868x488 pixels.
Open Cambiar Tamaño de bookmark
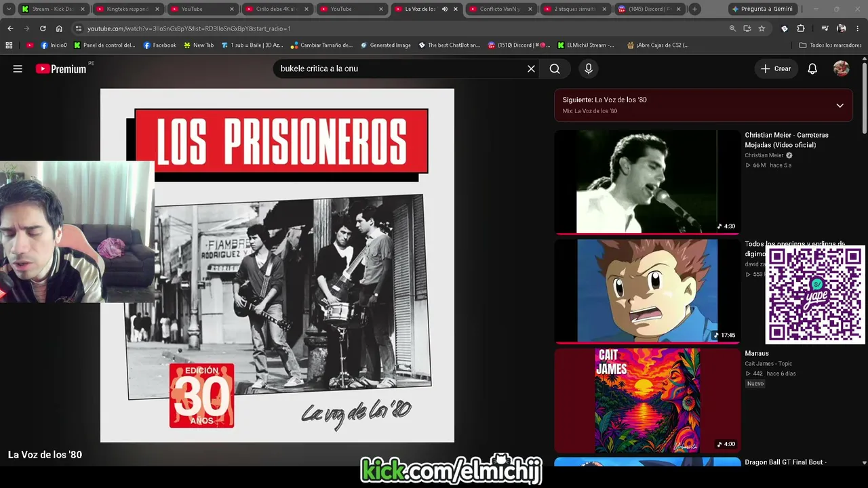click(x=322, y=45)
